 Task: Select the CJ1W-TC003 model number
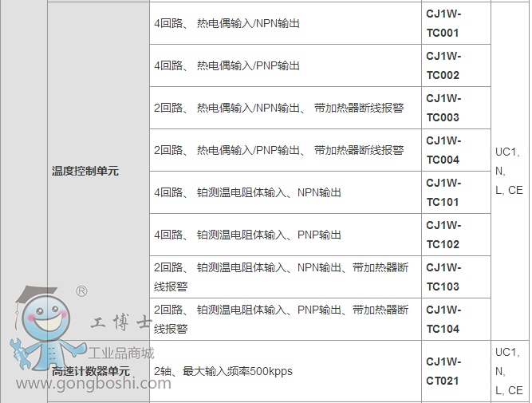coord(443,108)
